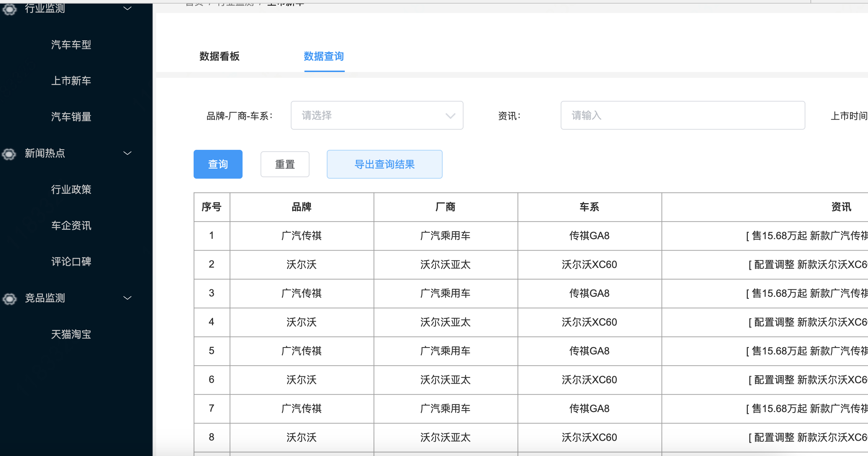
Task: Collapse the 行业监测 menu chevron
Action: [x=127, y=8]
